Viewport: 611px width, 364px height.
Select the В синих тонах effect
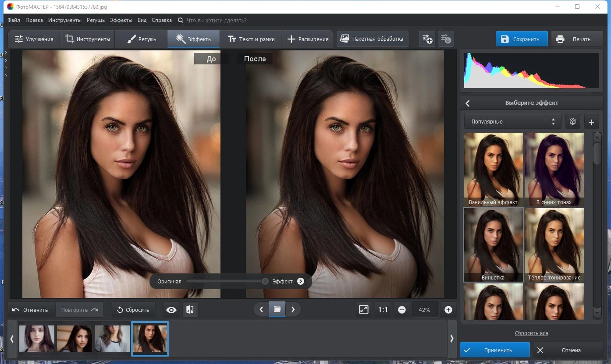(554, 169)
